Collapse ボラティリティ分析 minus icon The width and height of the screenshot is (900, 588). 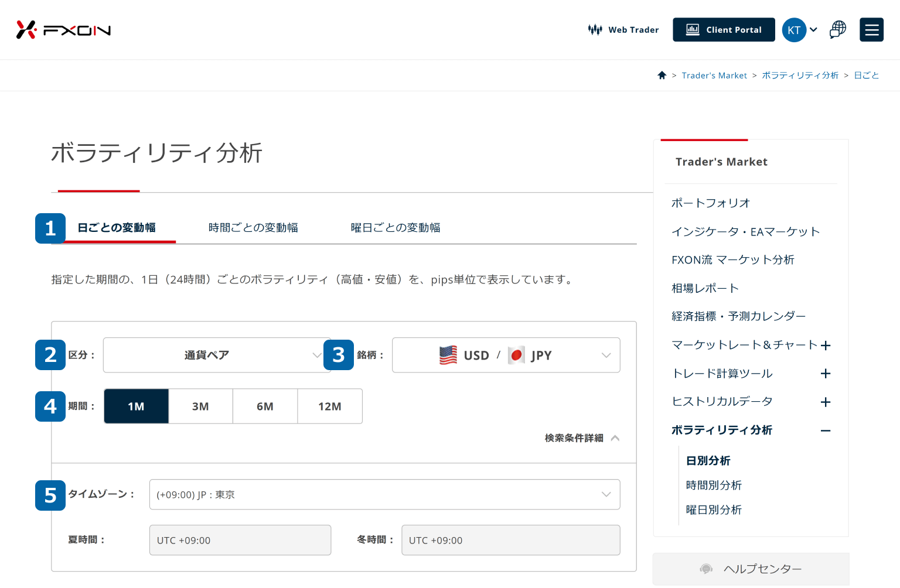pyautogui.click(x=826, y=430)
